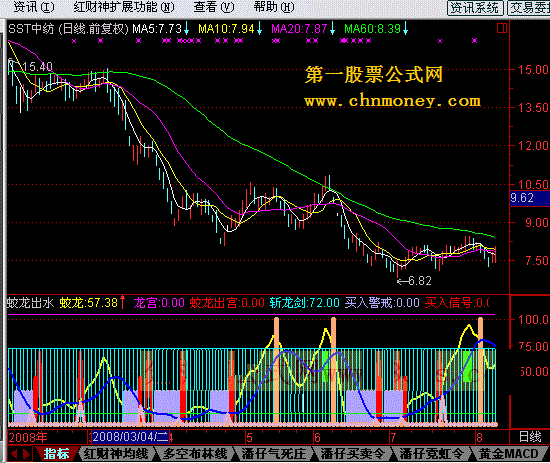This screenshot has width=550, height=463.
Task: Click the MA60:8.39 label
Action: click(372, 29)
